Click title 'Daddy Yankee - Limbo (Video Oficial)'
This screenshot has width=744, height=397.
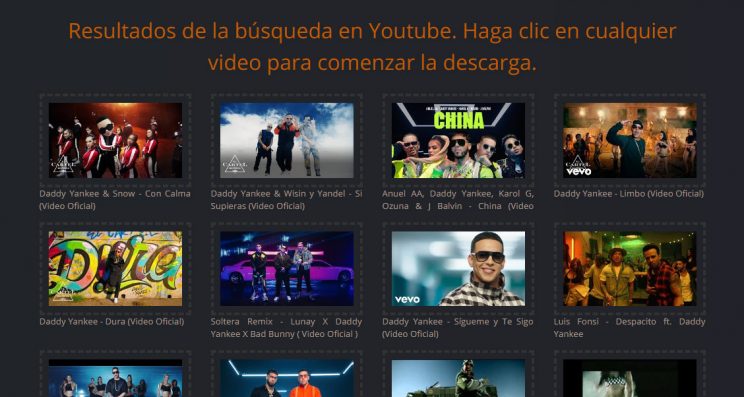point(629,194)
